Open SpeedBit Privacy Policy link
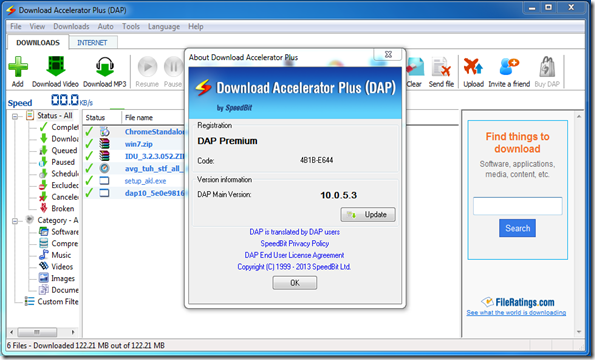 pyautogui.click(x=294, y=244)
